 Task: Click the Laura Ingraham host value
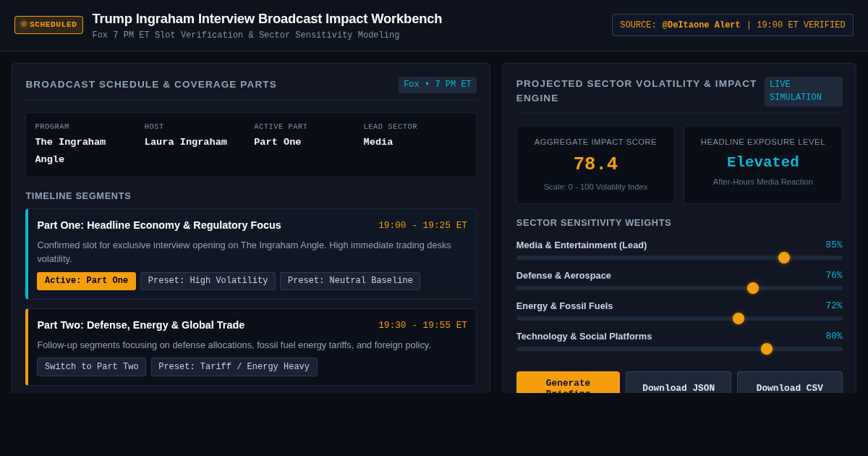click(x=186, y=142)
